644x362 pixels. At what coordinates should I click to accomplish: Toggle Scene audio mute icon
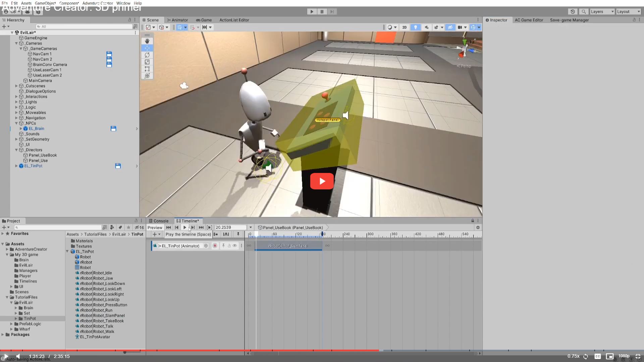[x=427, y=27]
